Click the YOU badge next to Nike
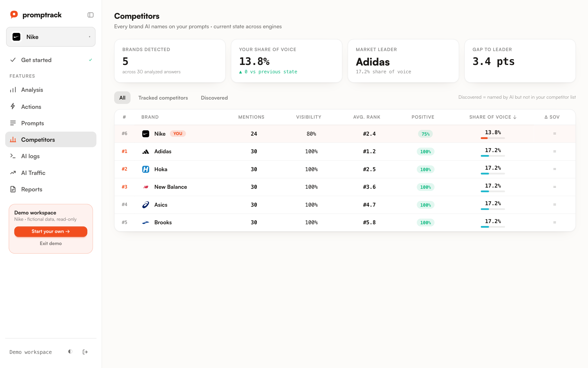This screenshot has height=368, width=588. [178, 134]
